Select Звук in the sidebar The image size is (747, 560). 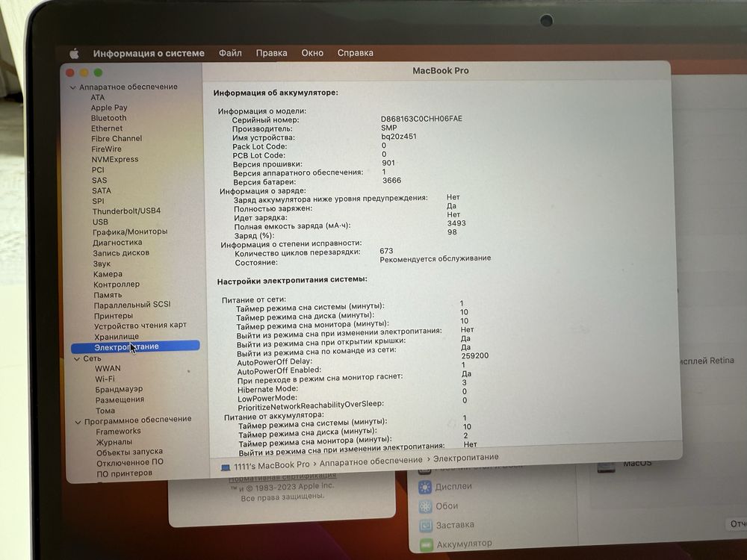click(102, 264)
